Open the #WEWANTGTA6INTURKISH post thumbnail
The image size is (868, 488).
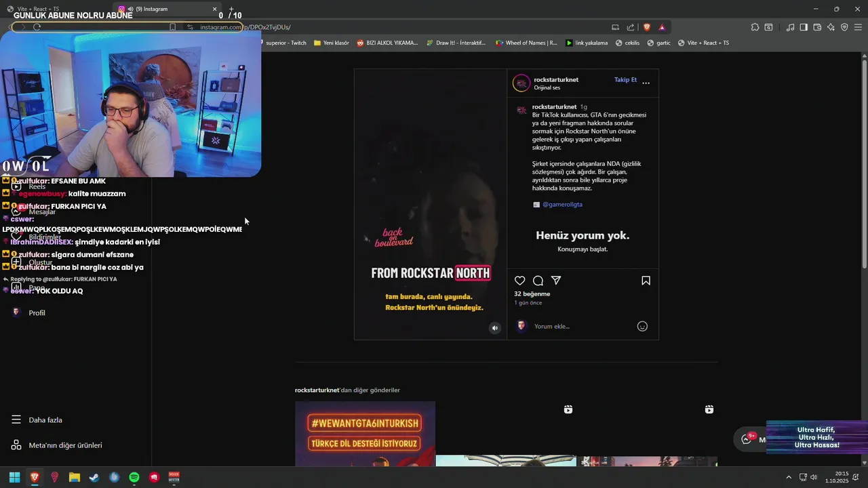click(x=365, y=434)
